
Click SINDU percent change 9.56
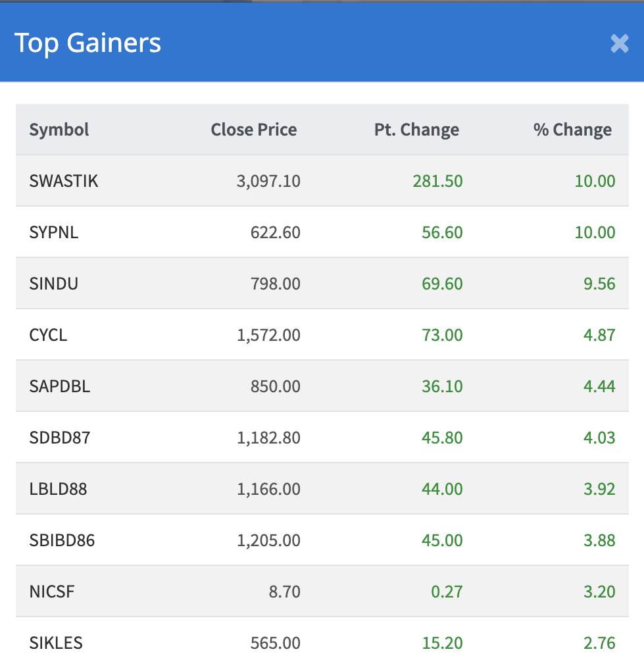point(599,284)
